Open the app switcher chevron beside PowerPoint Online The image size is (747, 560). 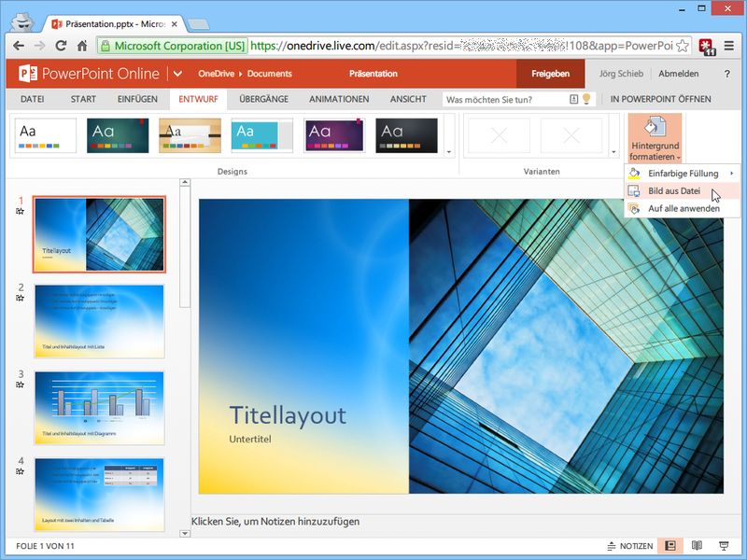[177, 74]
